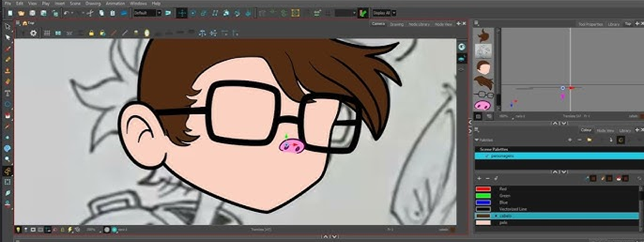Open the Node Library tab

[419, 24]
